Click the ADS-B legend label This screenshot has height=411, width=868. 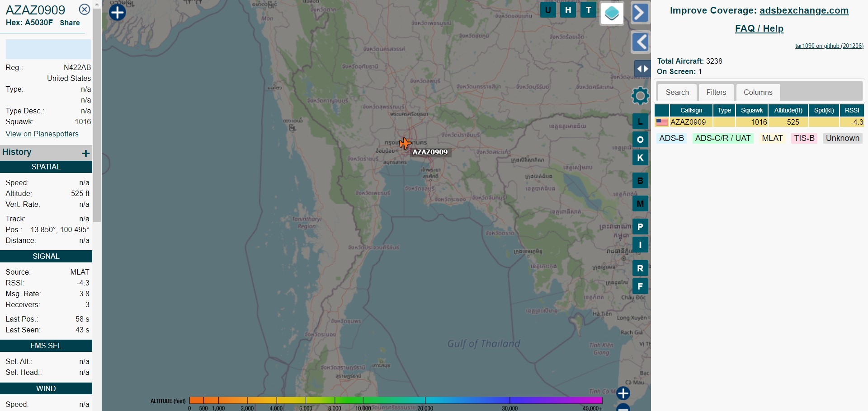tap(671, 138)
